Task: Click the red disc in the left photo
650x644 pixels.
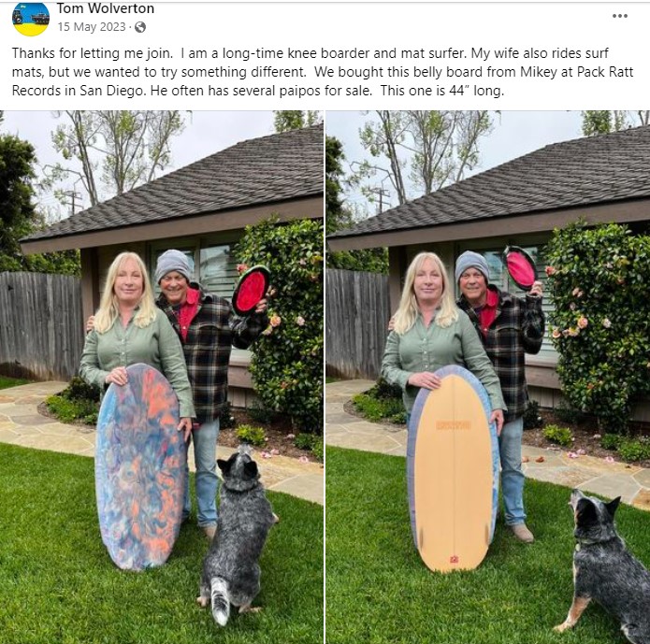Action: [x=251, y=291]
